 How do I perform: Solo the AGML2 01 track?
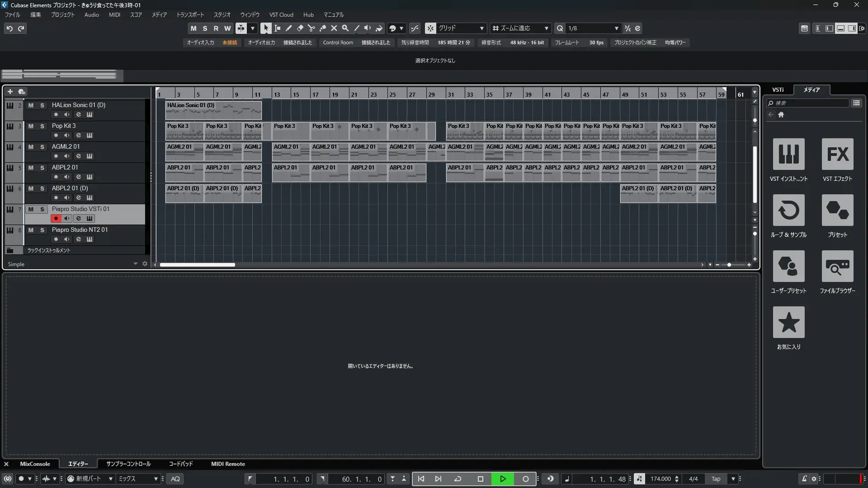42,147
